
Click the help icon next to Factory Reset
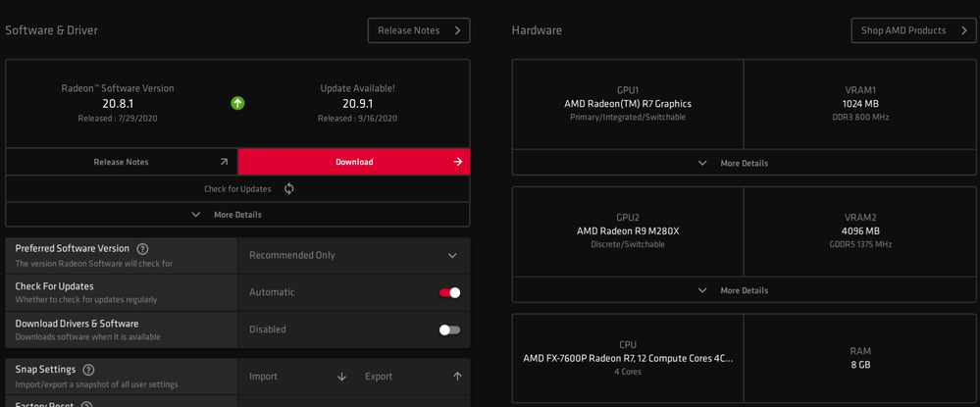tap(86, 405)
